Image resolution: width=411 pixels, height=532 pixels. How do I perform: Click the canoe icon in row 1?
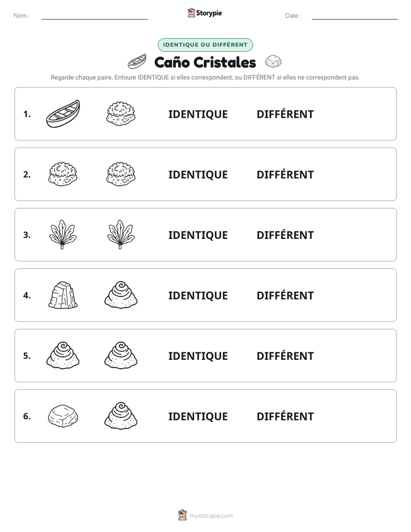point(63,113)
